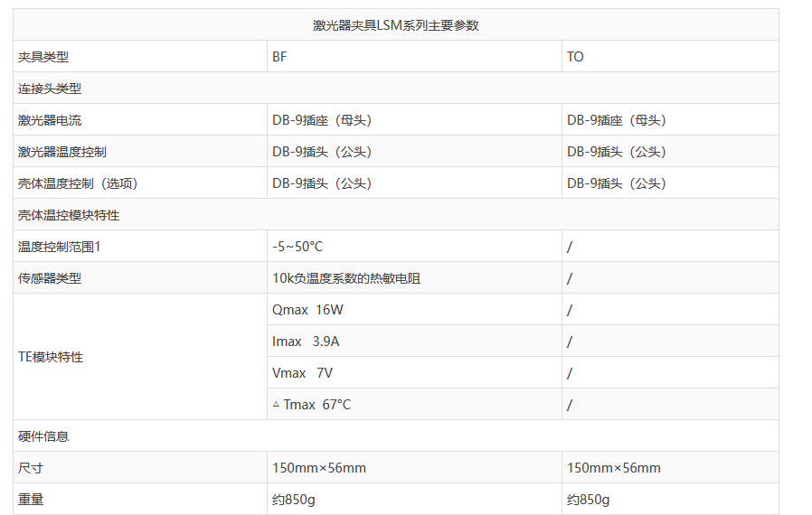Select the "夹具类型" row label
This screenshot has width=812, height=515.
(43, 57)
